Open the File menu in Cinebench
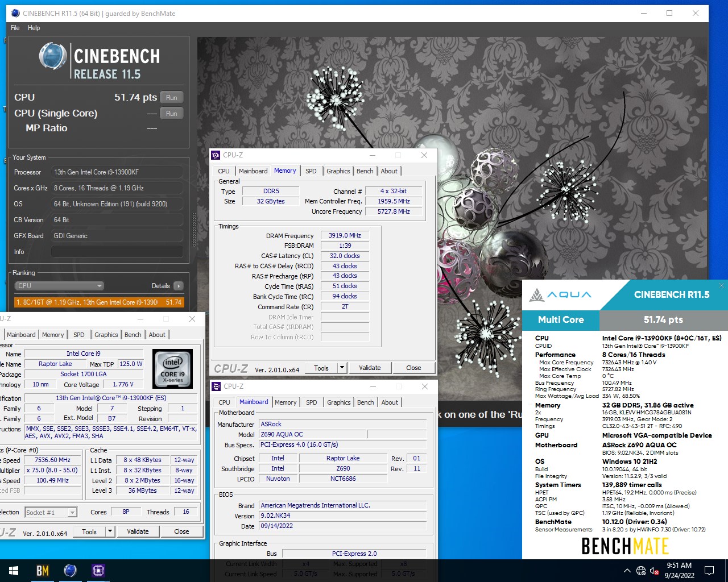The image size is (728, 582). [15, 28]
